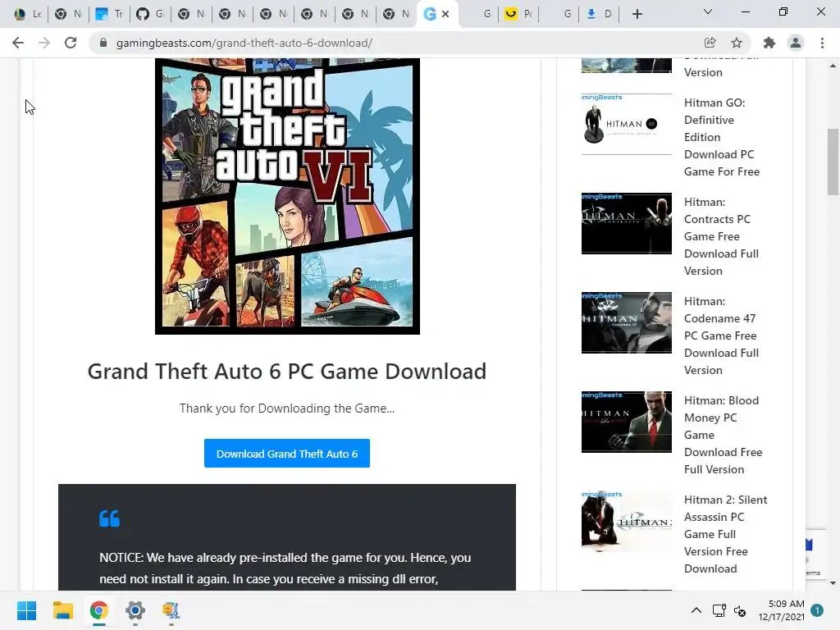
Task: Go back to the previous page
Action: (x=18, y=43)
